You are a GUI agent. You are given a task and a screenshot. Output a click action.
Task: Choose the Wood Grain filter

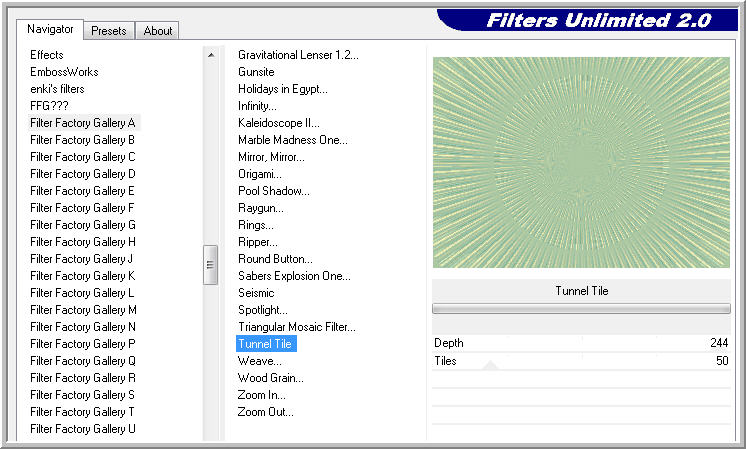point(271,378)
